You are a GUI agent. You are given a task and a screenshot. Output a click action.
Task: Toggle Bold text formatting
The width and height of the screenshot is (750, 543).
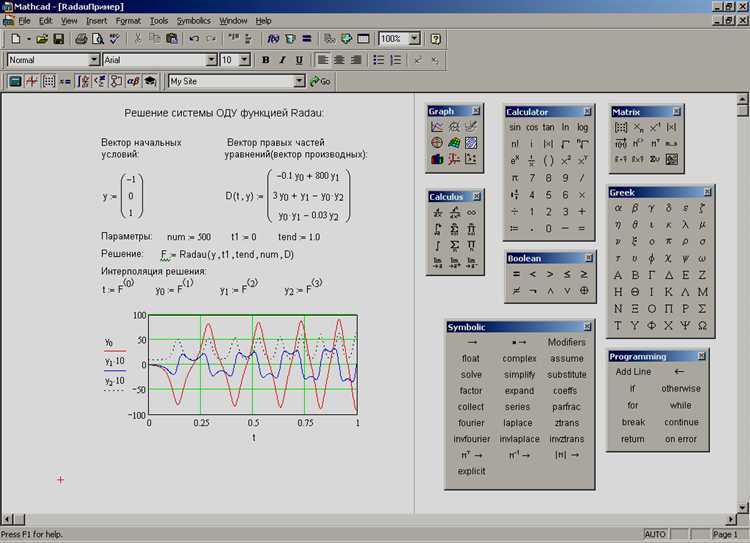pos(266,60)
